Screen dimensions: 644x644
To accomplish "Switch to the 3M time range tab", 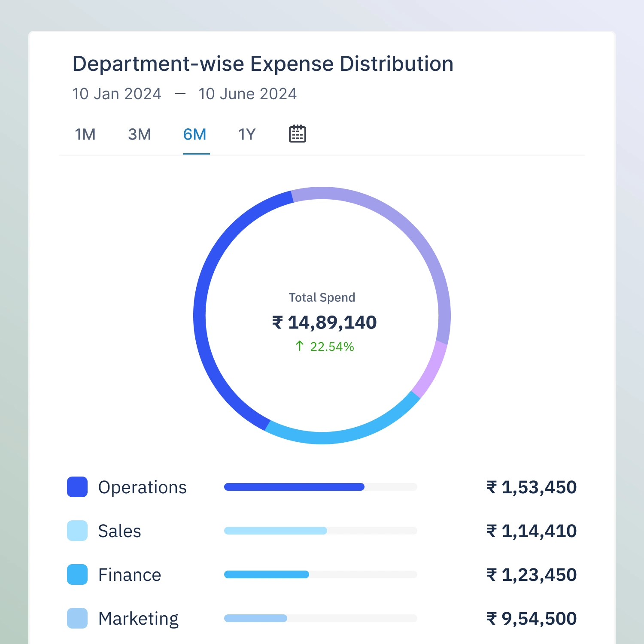I will [x=140, y=134].
